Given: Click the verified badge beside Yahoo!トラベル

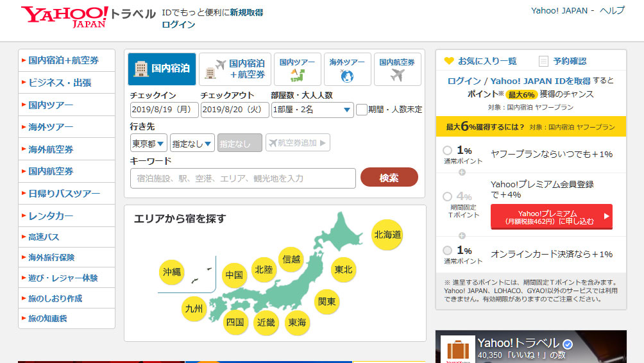Looking at the screenshot, I should (x=568, y=344).
